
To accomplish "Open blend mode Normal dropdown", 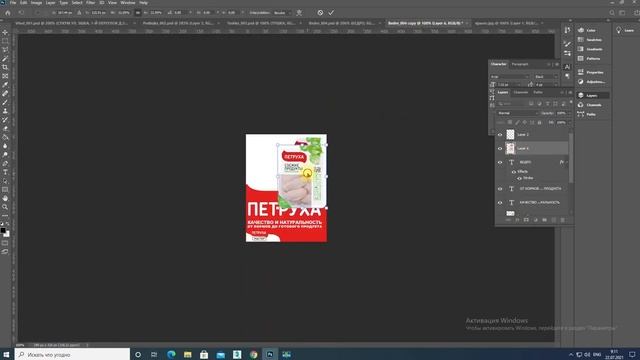I will pos(518,113).
